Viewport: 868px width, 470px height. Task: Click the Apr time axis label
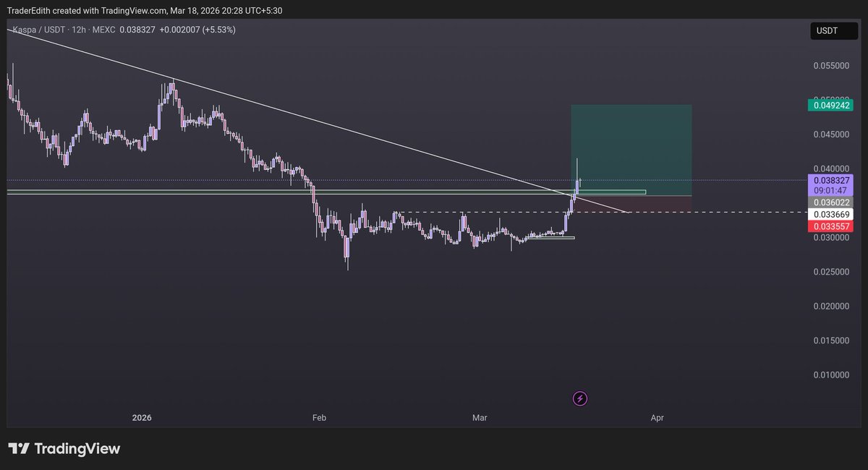[x=658, y=418]
